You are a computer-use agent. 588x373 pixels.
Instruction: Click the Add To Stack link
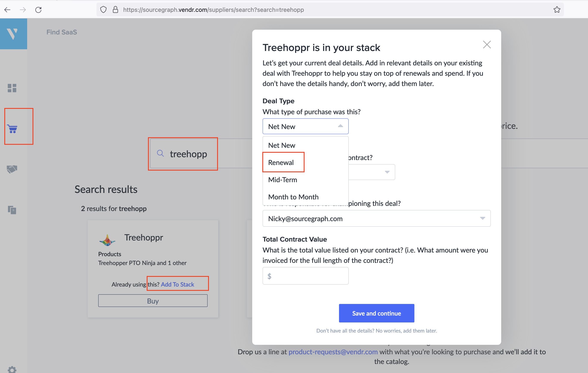(177, 284)
